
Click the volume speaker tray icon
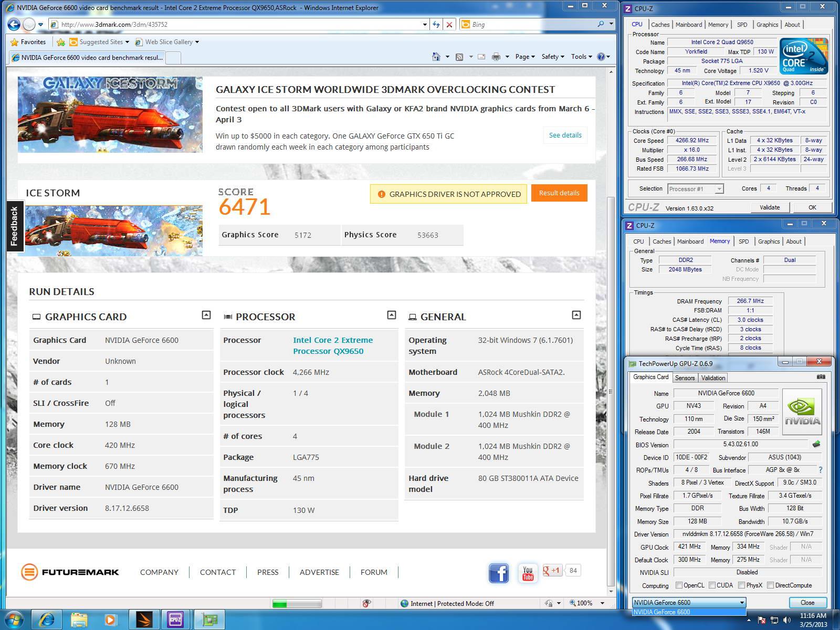[787, 621]
